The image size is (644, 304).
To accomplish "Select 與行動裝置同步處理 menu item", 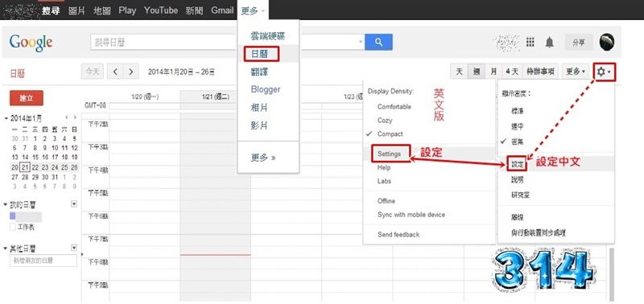I will pos(539,232).
